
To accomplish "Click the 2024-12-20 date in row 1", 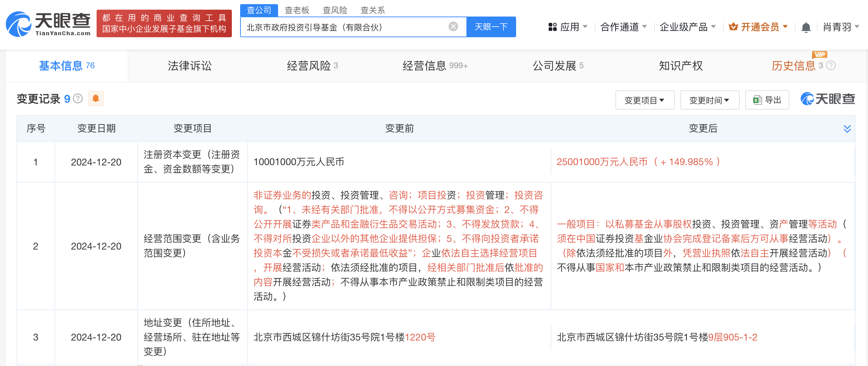I will coord(96,162).
